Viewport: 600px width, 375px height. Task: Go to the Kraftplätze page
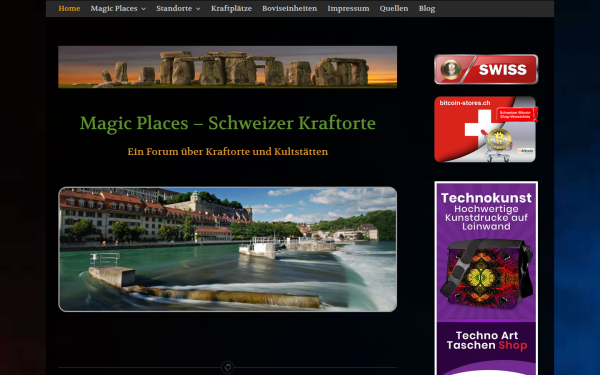(232, 8)
